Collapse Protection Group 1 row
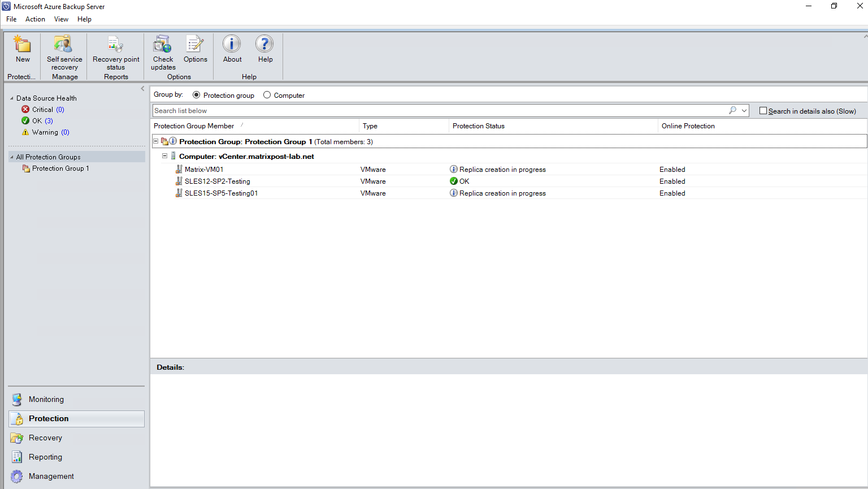The image size is (868, 489). coord(156,141)
